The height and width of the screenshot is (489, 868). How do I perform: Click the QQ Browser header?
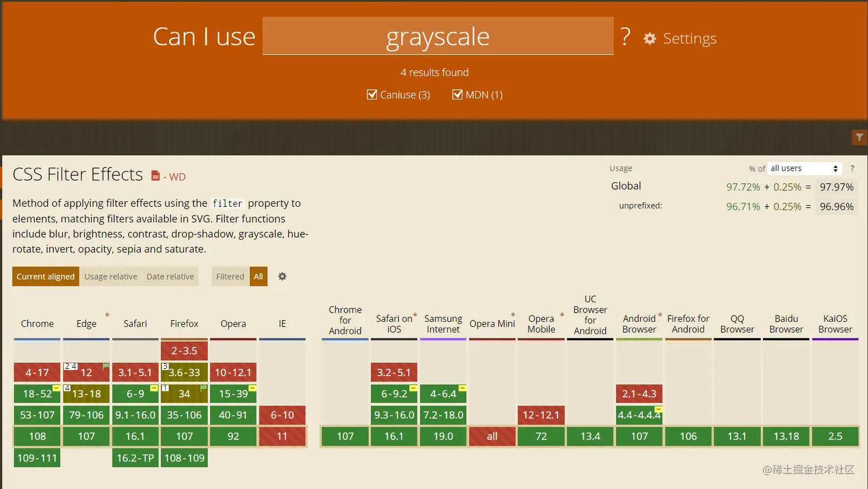(737, 324)
